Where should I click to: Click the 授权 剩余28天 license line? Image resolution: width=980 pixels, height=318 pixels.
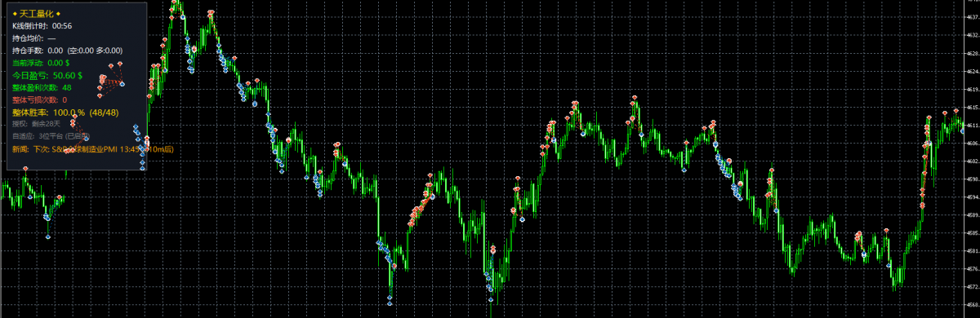point(37,124)
